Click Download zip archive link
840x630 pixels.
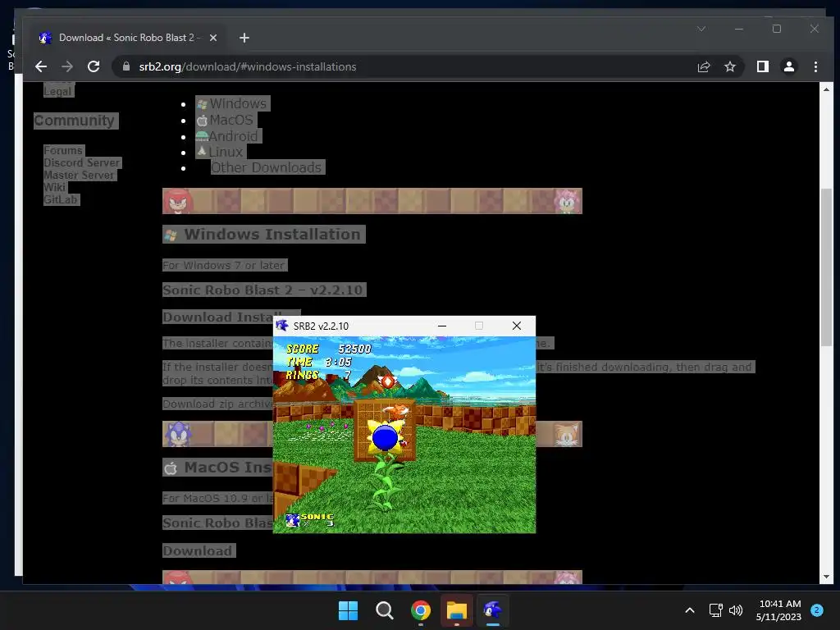click(x=217, y=404)
